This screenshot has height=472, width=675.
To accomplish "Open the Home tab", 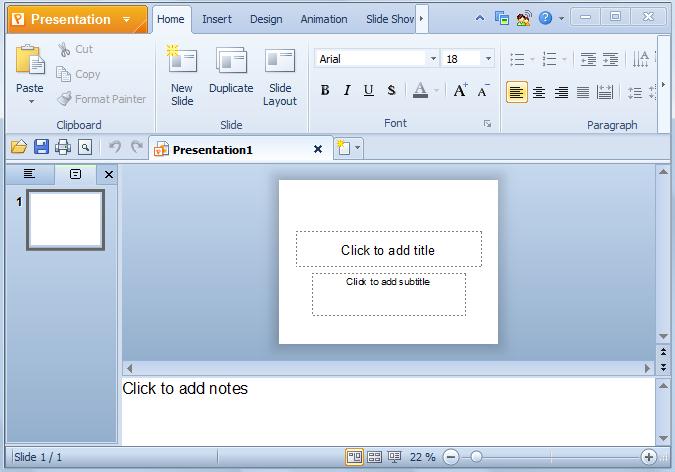I will [x=170, y=19].
